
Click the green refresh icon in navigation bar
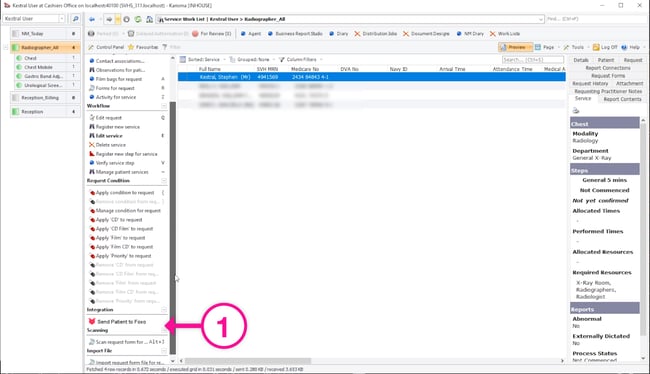click(x=138, y=19)
